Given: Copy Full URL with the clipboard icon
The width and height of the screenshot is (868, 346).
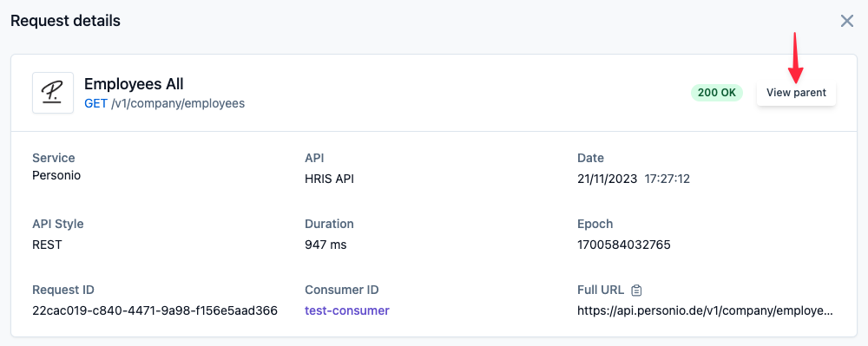Looking at the screenshot, I should point(636,290).
